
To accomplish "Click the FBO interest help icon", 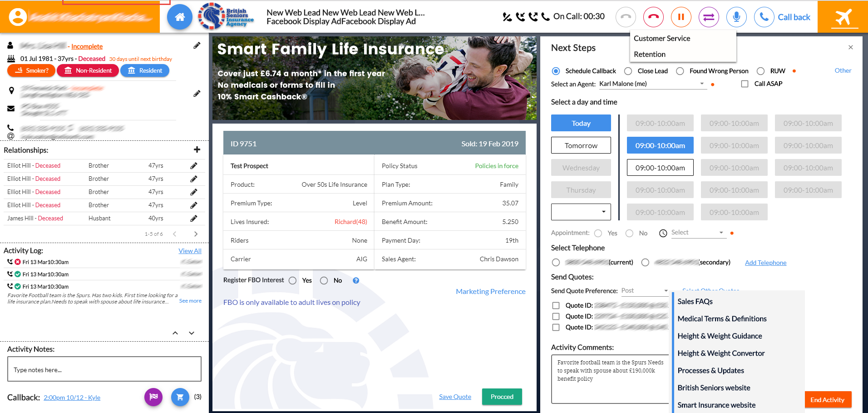I will click(x=356, y=281).
